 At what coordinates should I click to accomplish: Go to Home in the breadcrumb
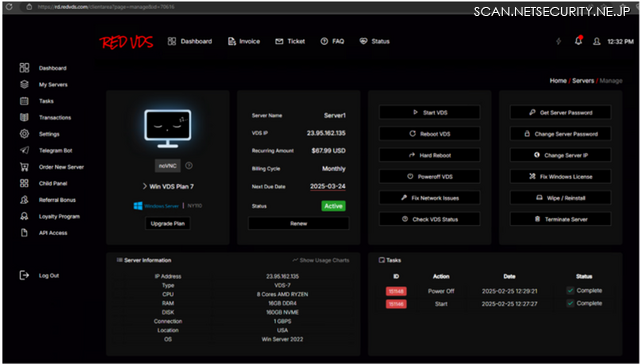coord(558,81)
